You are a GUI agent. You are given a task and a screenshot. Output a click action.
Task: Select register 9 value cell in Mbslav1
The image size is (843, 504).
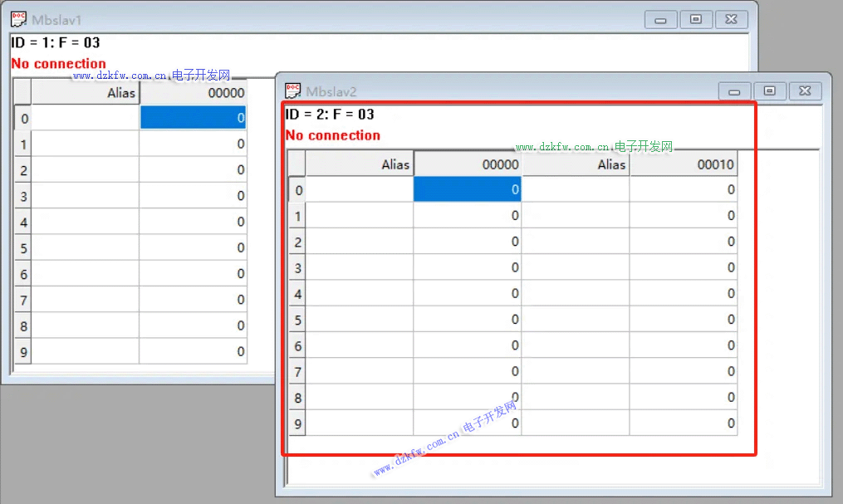tap(193, 351)
